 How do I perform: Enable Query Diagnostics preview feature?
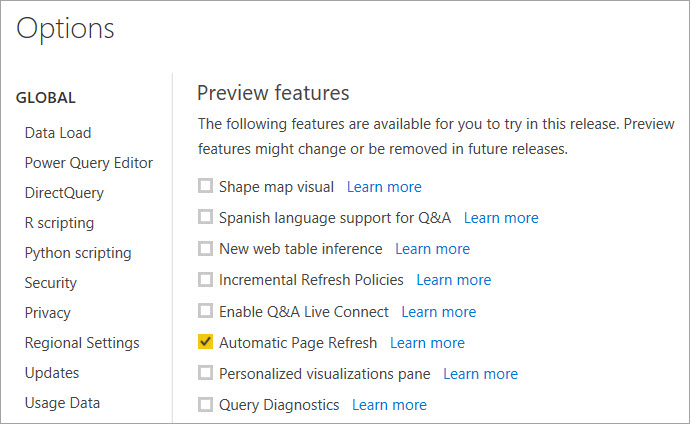click(x=206, y=405)
